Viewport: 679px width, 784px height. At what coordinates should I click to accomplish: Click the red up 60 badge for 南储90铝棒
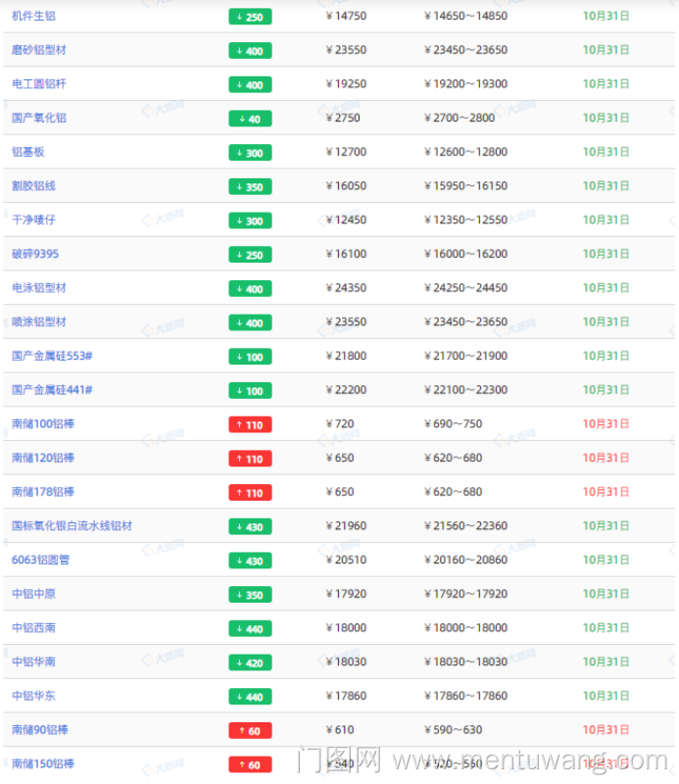(x=250, y=730)
